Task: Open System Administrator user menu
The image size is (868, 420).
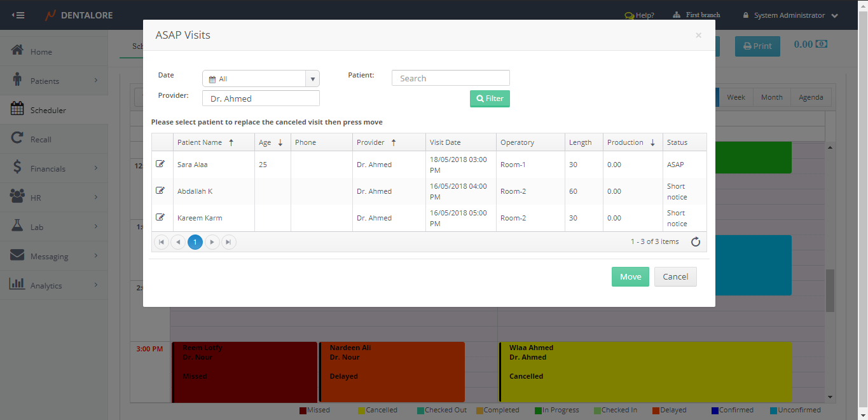Action: click(795, 15)
